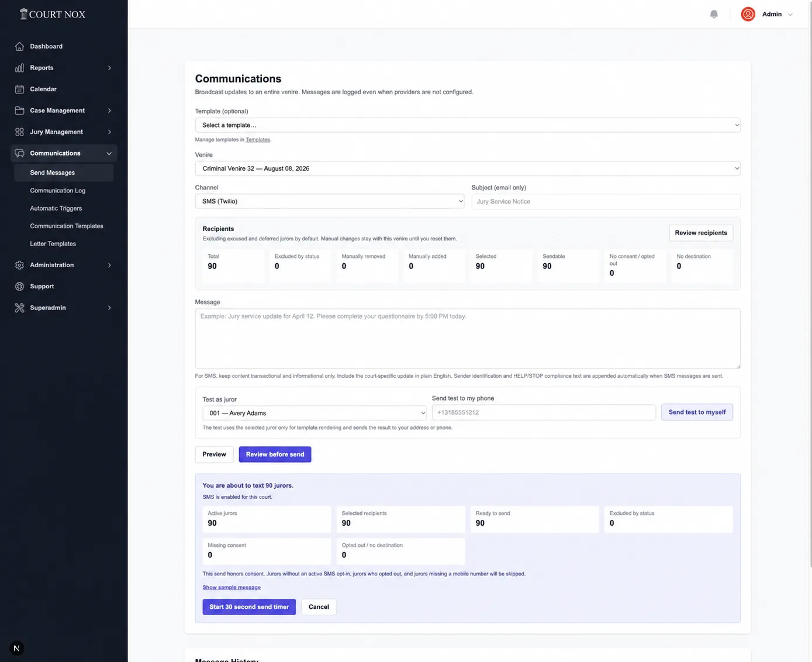The width and height of the screenshot is (812, 662).
Task: Click Show sample message link
Action: pos(231,587)
